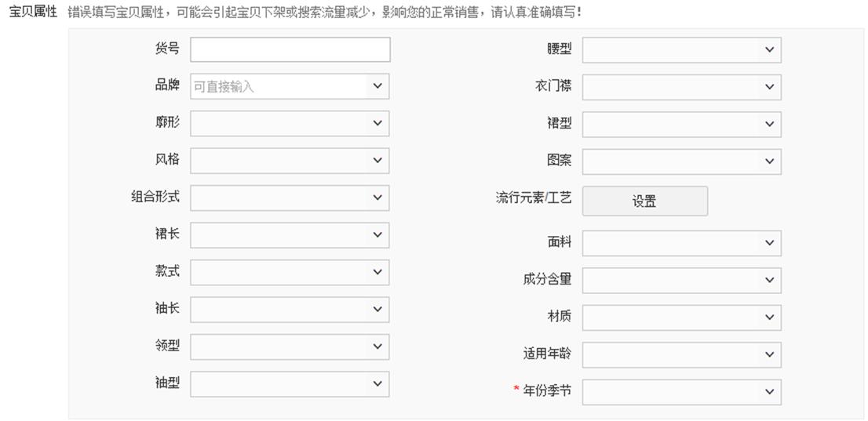The image size is (868, 421).
Task: Expand the 廓形 dropdown list
Action: click(x=290, y=123)
